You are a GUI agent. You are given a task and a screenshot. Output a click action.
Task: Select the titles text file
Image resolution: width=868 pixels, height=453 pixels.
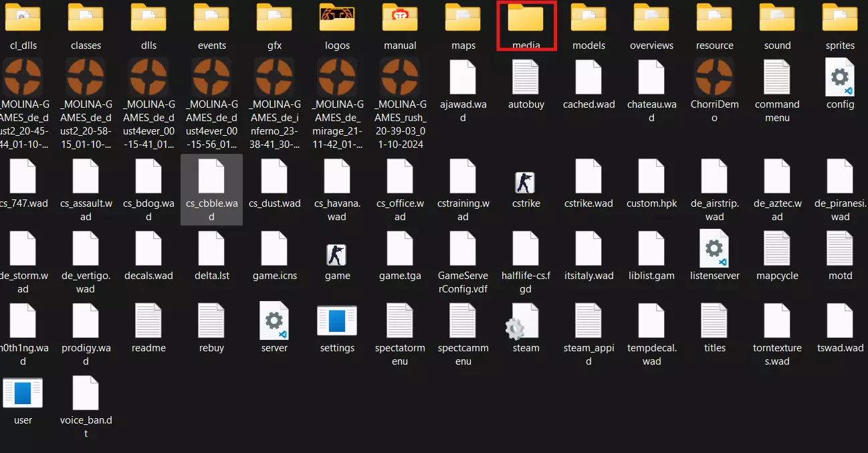(714, 327)
